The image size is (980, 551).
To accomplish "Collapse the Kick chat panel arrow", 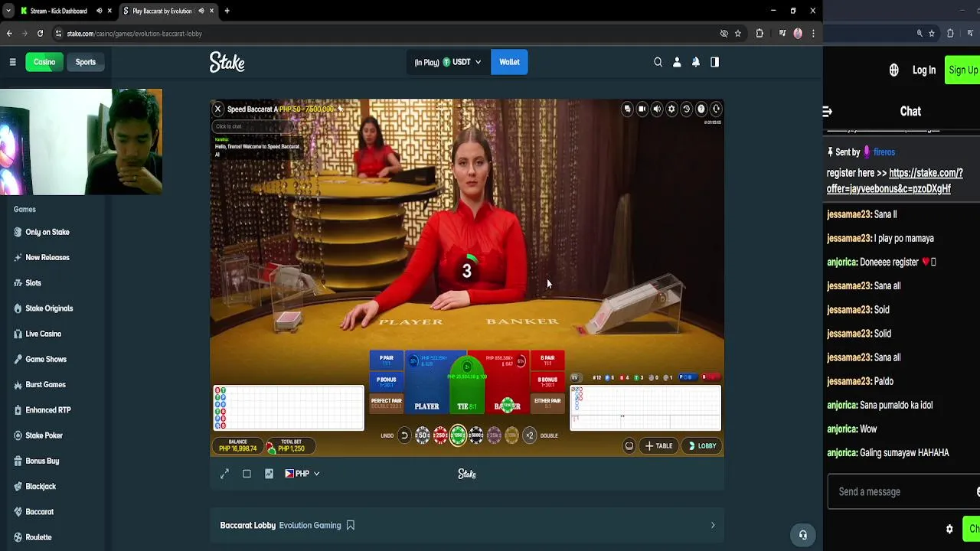I will point(828,112).
